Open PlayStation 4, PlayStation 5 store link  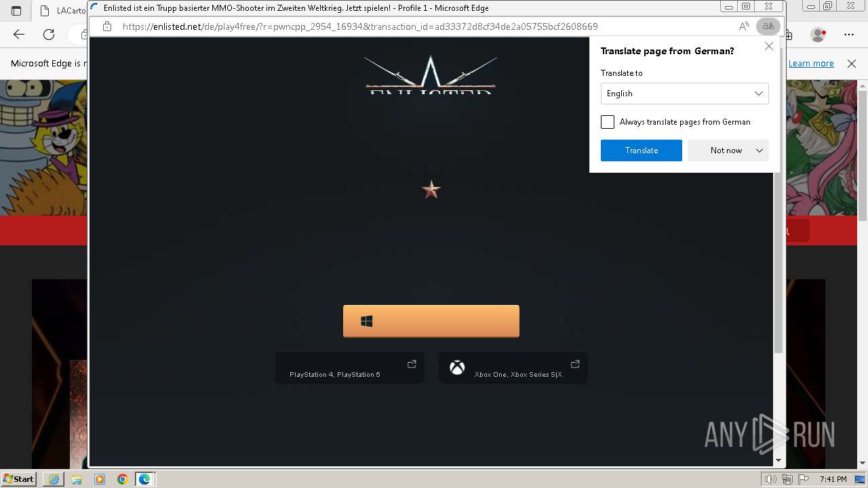click(x=350, y=368)
